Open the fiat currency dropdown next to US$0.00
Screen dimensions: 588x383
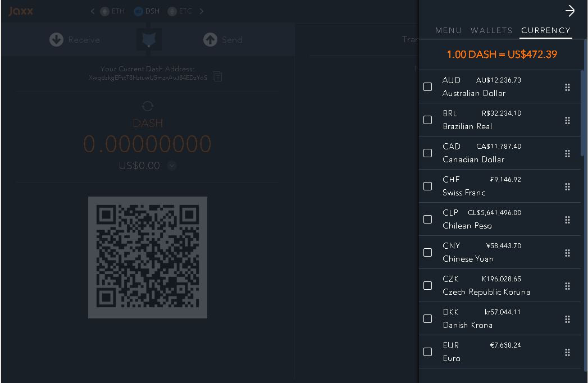(172, 166)
